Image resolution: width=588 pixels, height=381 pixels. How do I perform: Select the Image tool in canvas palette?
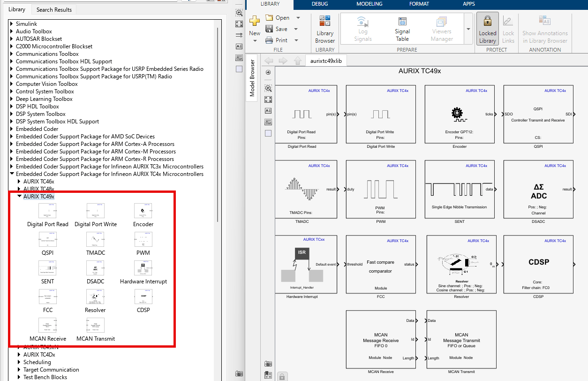268,122
